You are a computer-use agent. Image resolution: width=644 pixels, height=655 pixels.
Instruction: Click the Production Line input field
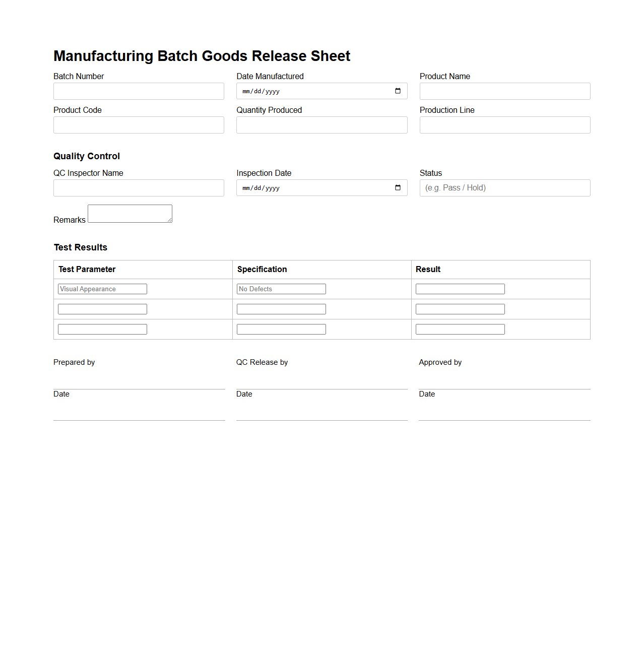click(504, 124)
